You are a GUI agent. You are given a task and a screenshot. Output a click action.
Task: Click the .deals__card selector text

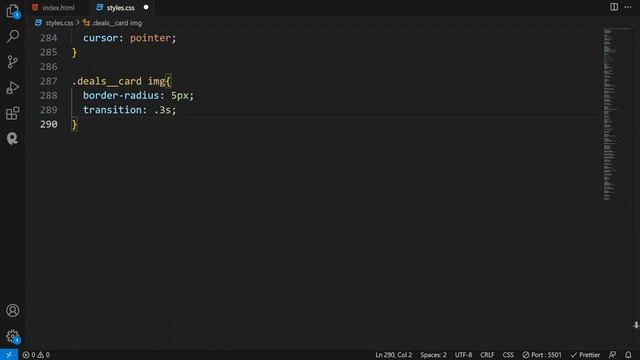pyautogui.click(x=107, y=81)
